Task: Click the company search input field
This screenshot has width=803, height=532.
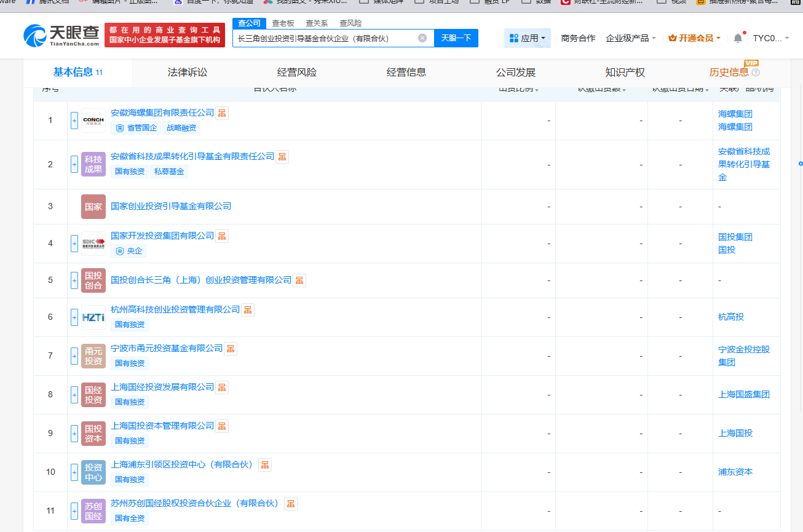Action: tap(326, 38)
